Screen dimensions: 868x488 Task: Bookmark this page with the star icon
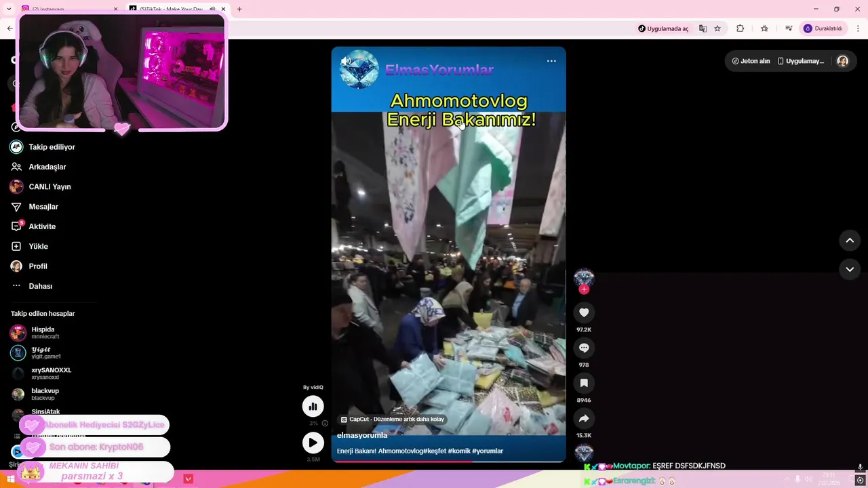point(717,28)
